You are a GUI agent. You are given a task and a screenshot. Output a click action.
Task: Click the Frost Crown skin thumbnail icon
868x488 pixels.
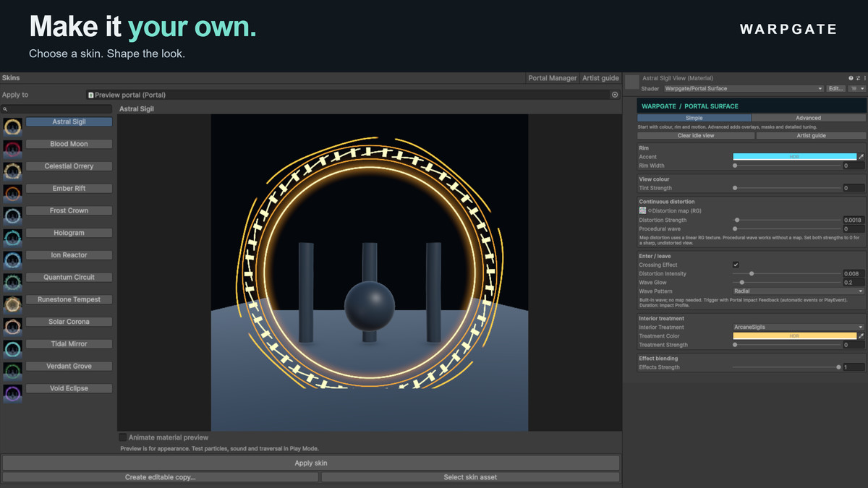(x=12, y=216)
